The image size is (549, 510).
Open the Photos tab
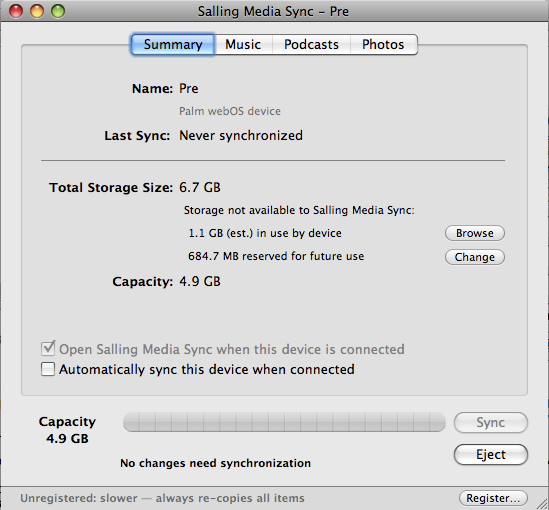tap(384, 44)
